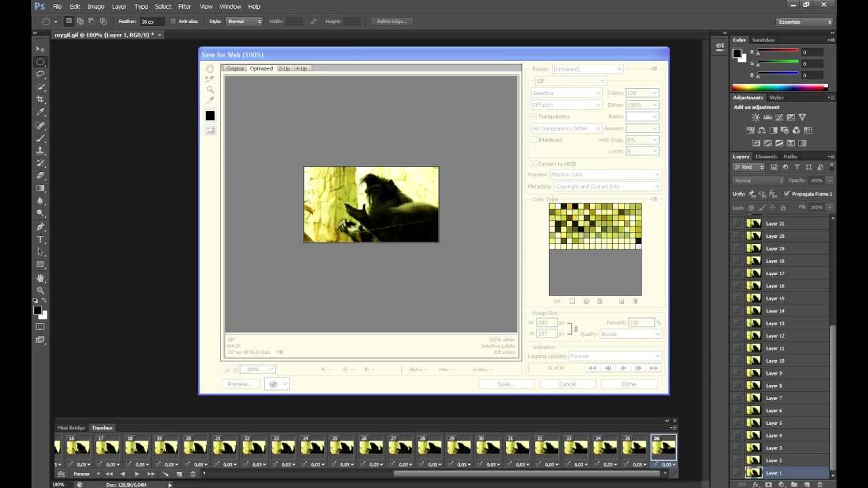Click the color spectrum ramp in Color panel
This screenshot has height=488, width=868.
780,87
